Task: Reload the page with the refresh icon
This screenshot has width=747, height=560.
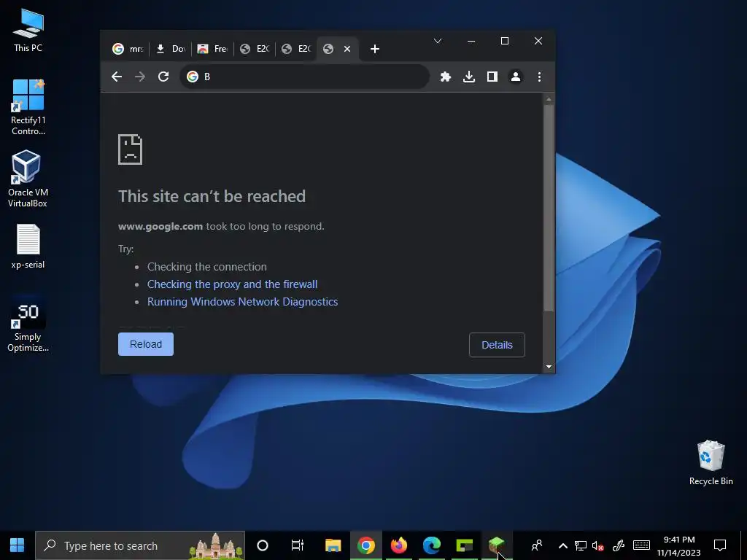Action: pos(163,77)
